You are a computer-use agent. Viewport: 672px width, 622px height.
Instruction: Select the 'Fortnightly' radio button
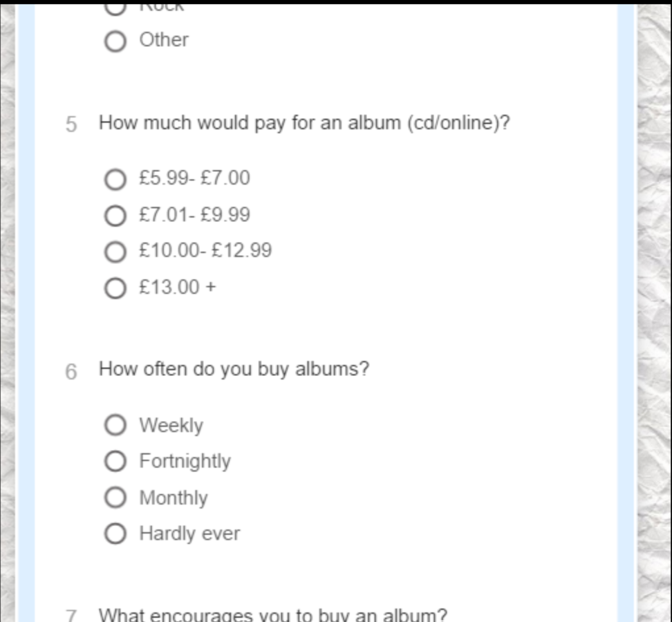point(115,462)
